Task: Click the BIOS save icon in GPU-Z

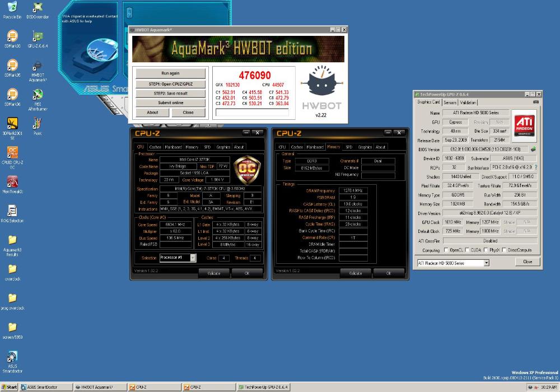Action: pyautogui.click(x=533, y=149)
